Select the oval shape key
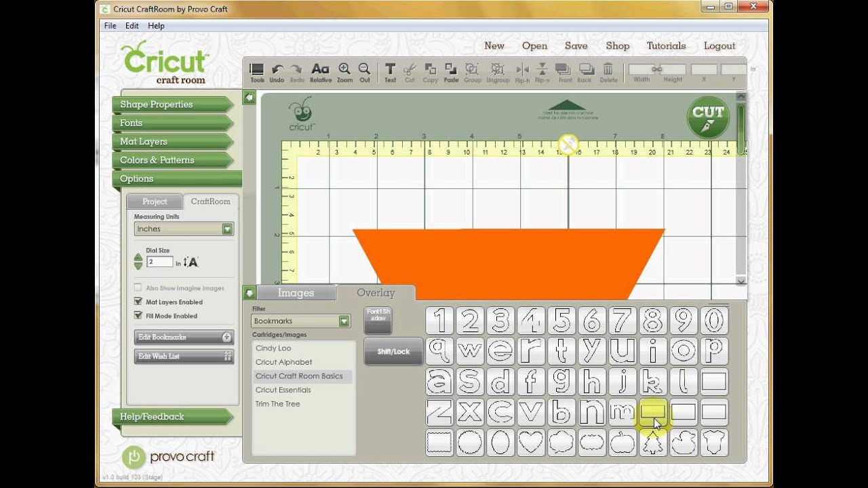The image size is (868, 488). pyautogui.click(x=500, y=442)
